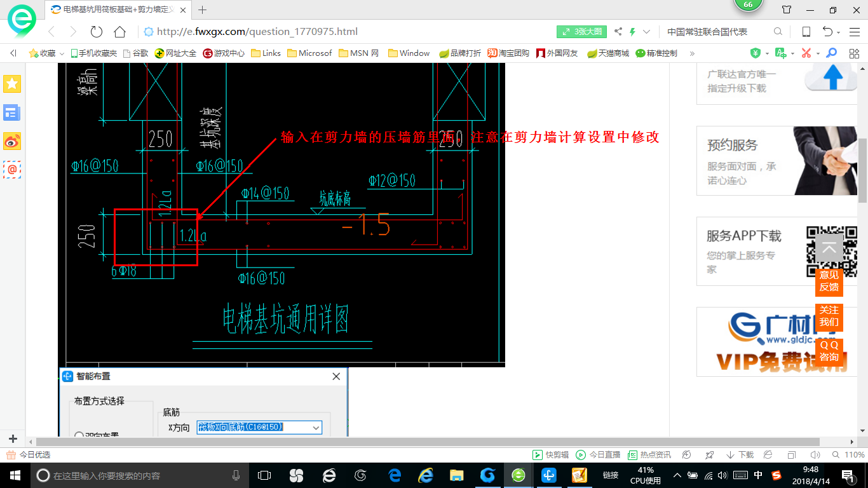Click 快剪辑 in status bar
This screenshot has height=488, width=868.
pos(550,455)
